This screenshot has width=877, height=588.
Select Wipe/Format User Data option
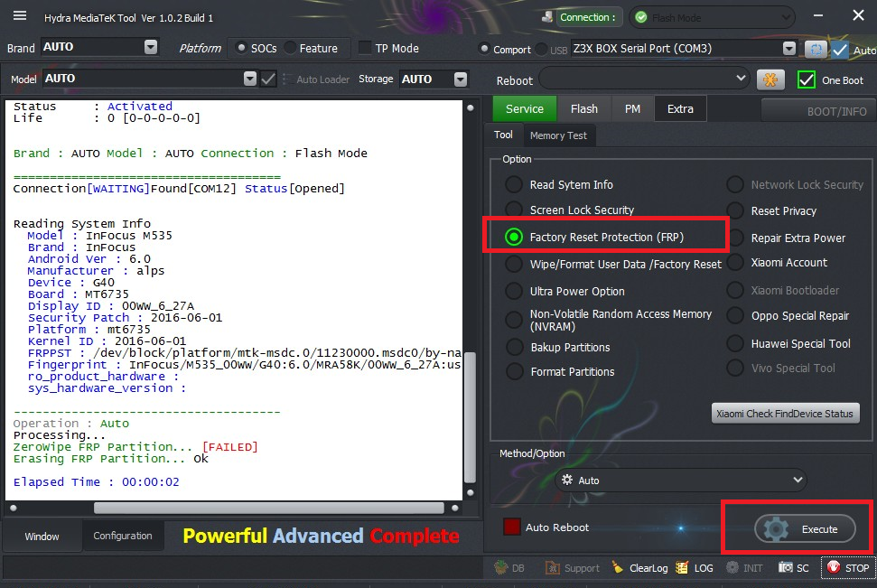[513, 264]
